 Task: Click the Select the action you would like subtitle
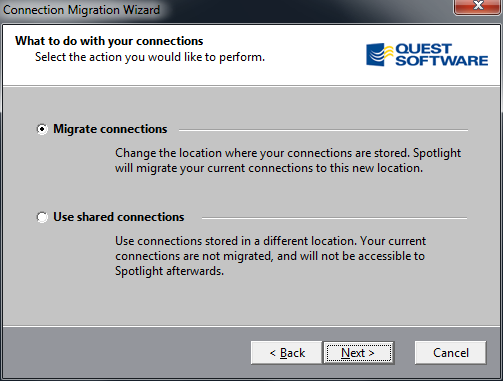(150, 57)
